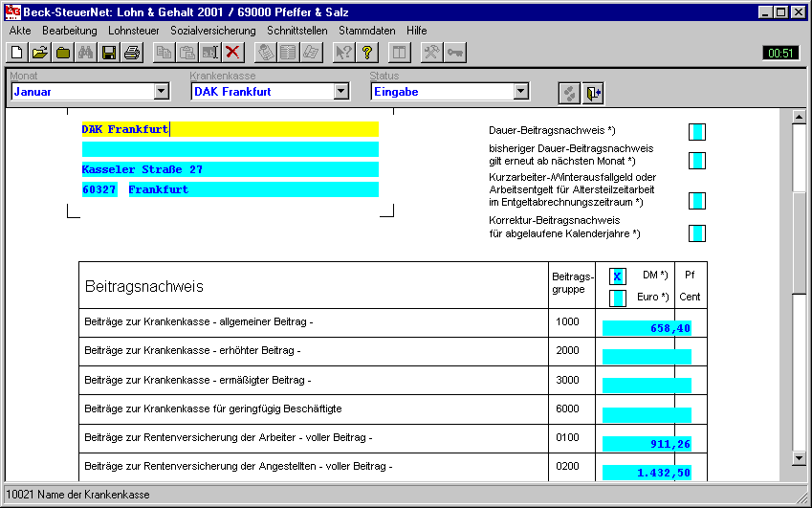Click the tilted form sheet icon
812x508 pixels.
pyautogui.click(x=311, y=53)
